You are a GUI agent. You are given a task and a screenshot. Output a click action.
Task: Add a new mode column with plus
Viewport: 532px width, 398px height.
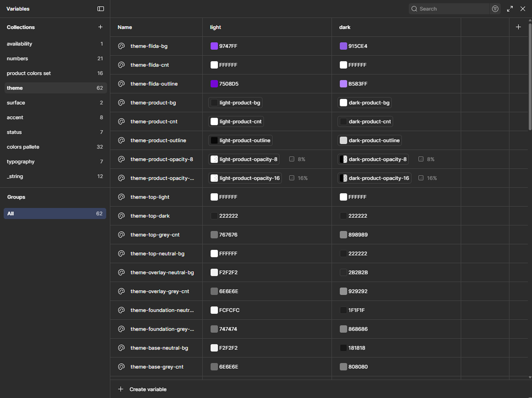tap(518, 27)
